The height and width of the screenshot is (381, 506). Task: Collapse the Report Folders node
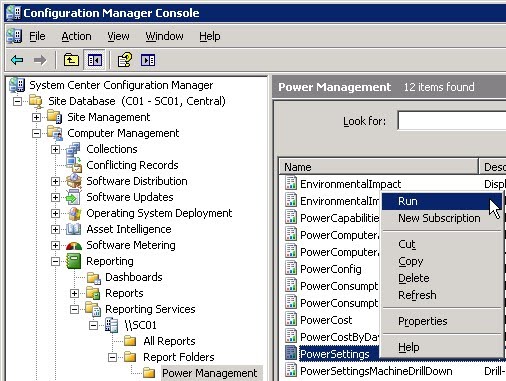pyautogui.click(x=112, y=357)
